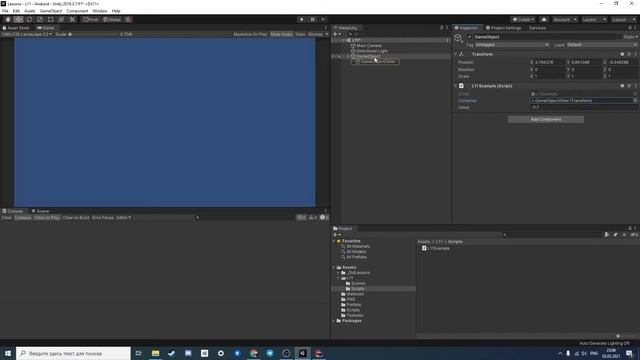Click the Hierarchy Add (+) button
640x360 pixels.
pos(337,34)
